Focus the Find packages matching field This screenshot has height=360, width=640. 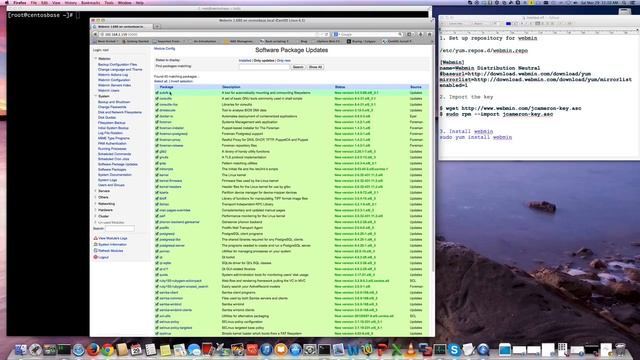264,67
